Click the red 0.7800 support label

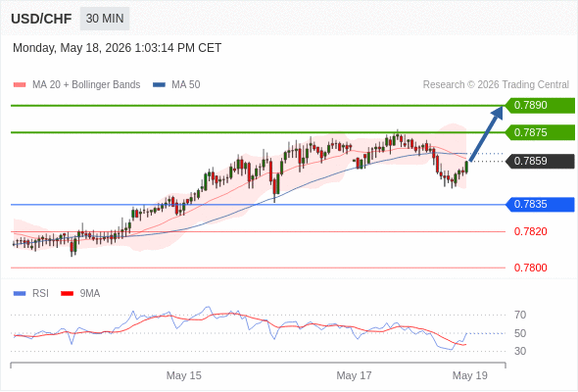[530, 268]
